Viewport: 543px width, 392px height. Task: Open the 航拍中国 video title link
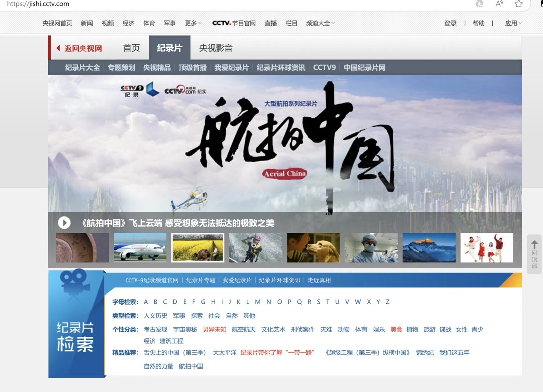[177, 223]
